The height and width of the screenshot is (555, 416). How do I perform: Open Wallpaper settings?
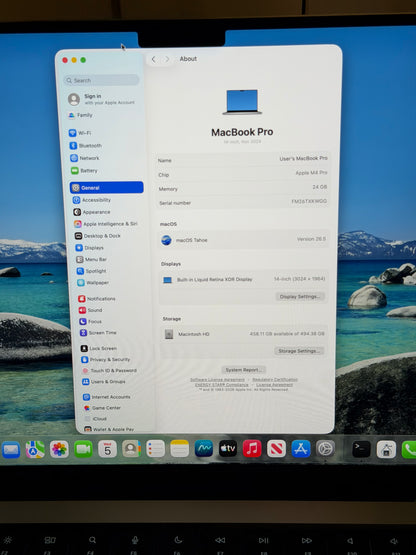(93, 282)
